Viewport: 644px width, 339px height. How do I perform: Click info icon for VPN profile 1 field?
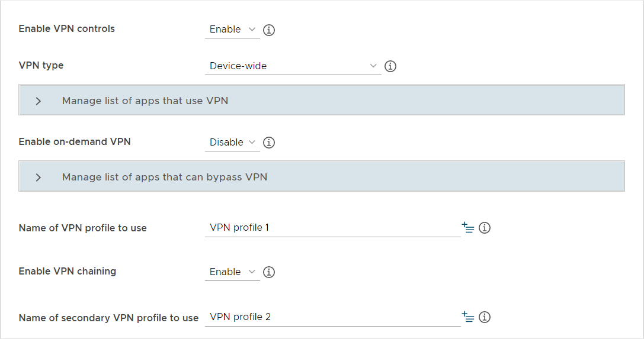485,228
